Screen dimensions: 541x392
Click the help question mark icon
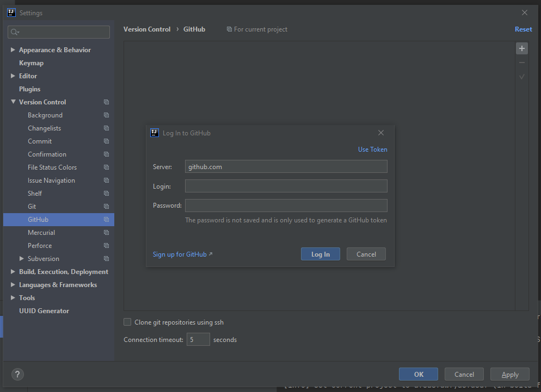pos(17,374)
